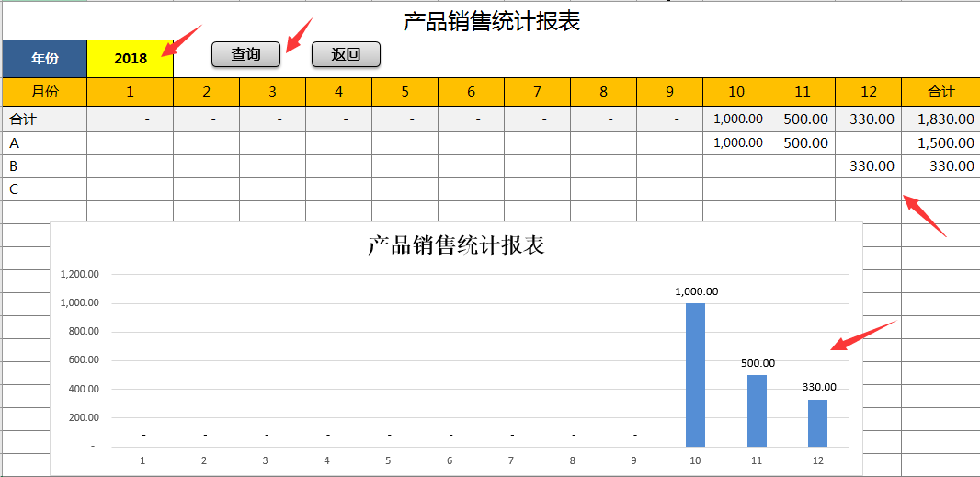Click month header 10

[736, 92]
